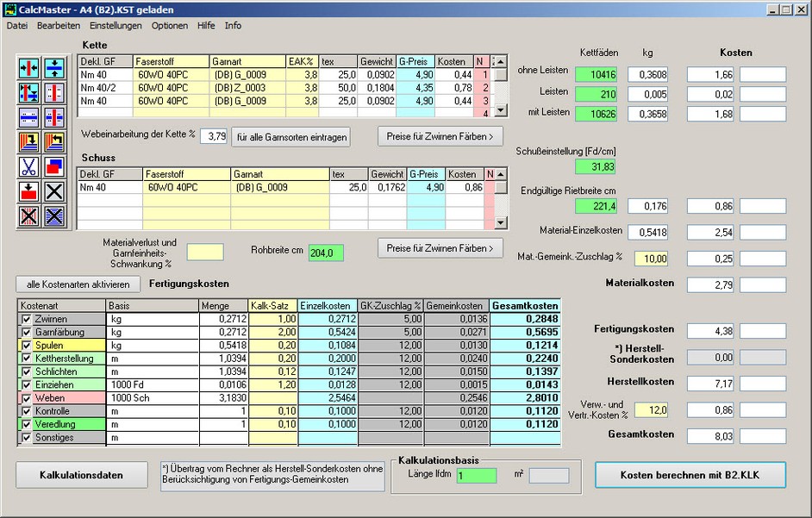The width and height of the screenshot is (812, 518).
Task: Click the scissors cut icon
Action: click(29, 167)
